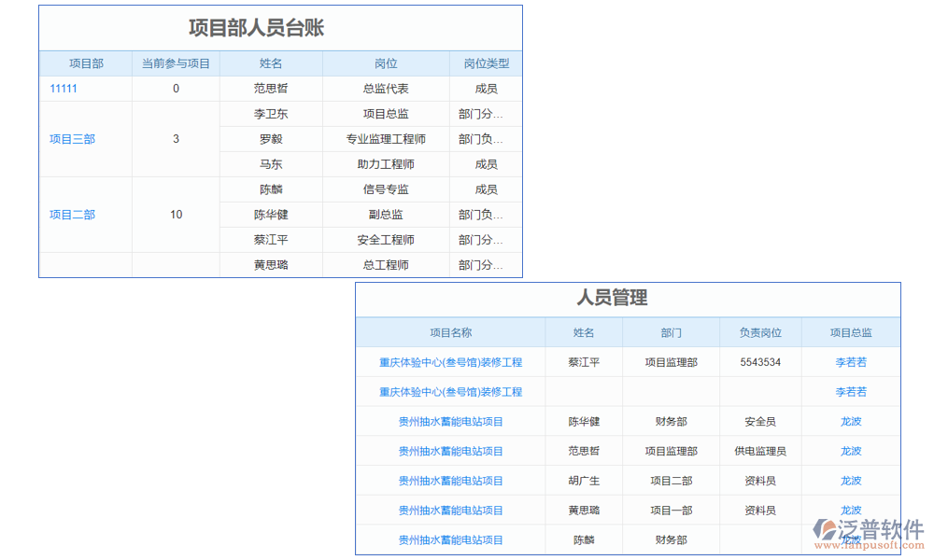Click the 当前参与项目 column header
Screen dimensions: 934x560
(x=176, y=63)
